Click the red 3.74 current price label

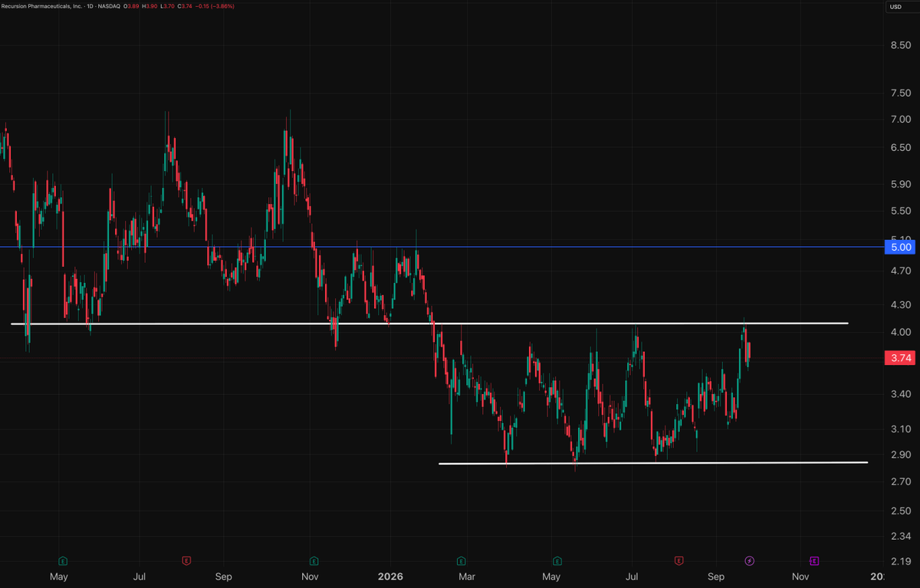pos(901,358)
